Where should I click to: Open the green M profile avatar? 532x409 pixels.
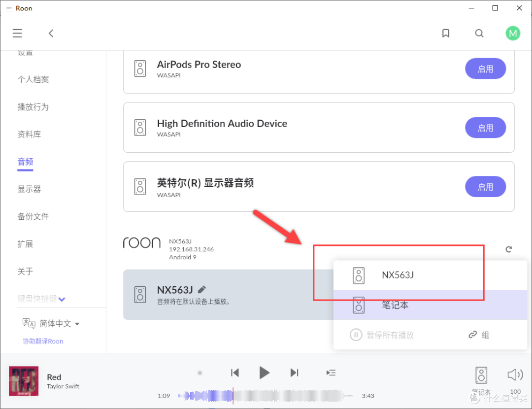[x=513, y=33]
